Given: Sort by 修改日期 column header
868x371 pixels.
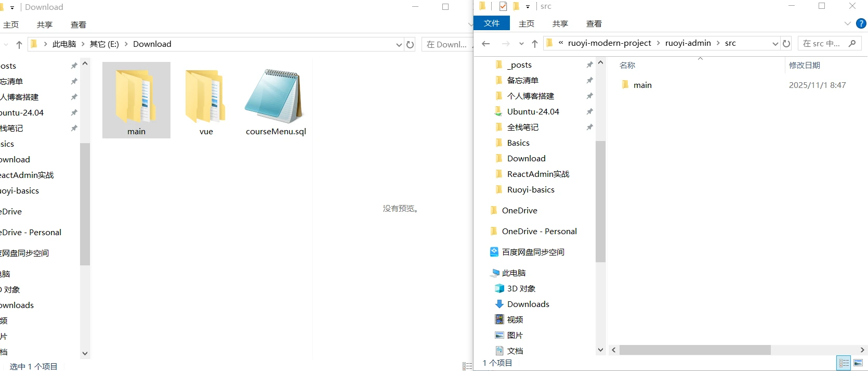Looking at the screenshot, I should 804,65.
